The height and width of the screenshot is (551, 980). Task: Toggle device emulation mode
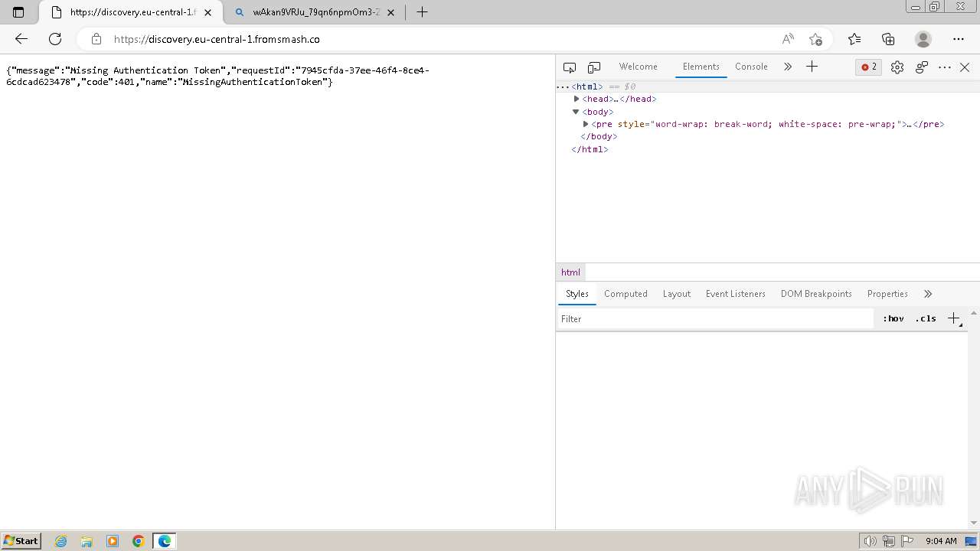(594, 67)
